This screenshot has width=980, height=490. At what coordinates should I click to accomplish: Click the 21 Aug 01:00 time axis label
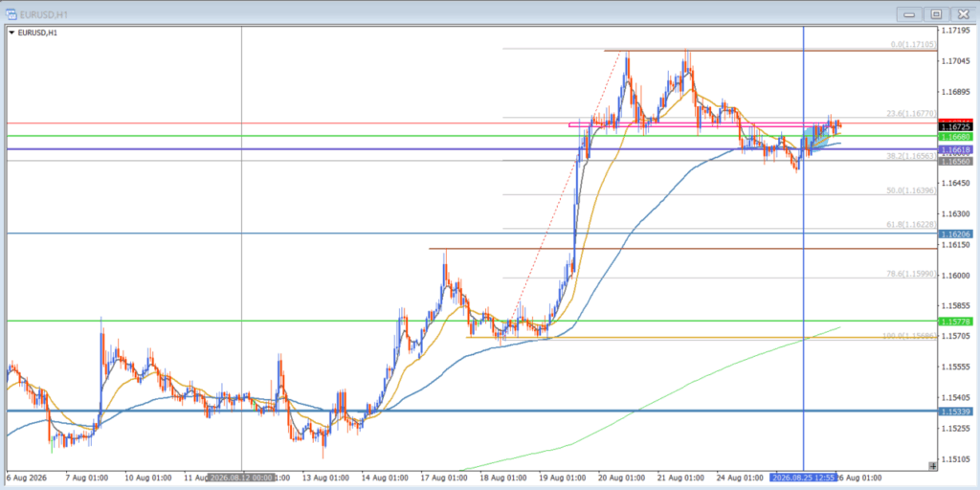(x=679, y=478)
